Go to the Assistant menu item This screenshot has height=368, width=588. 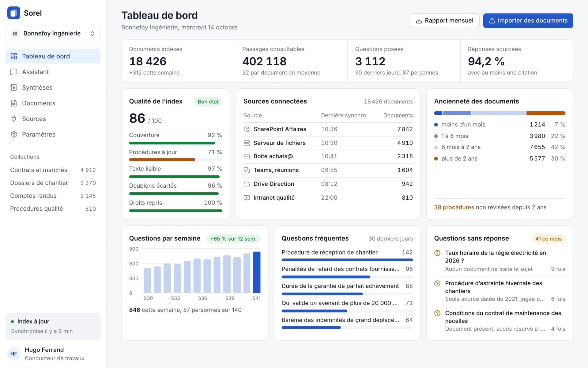53,72
